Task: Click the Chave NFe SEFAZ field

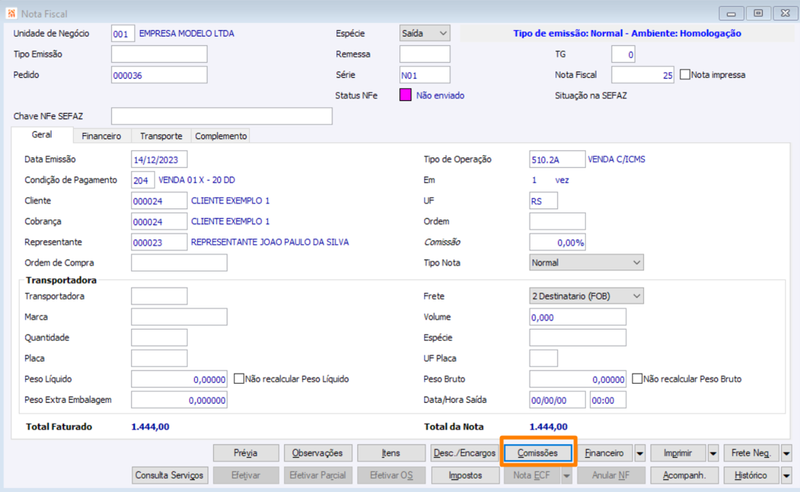Action: point(222,116)
